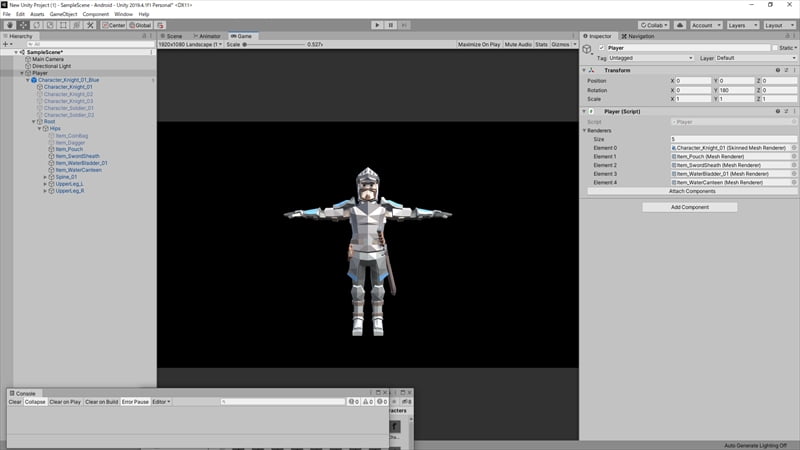Viewport: 800px width, 450px height.
Task: Select the Scale tool in toolbar
Action: point(50,25)
